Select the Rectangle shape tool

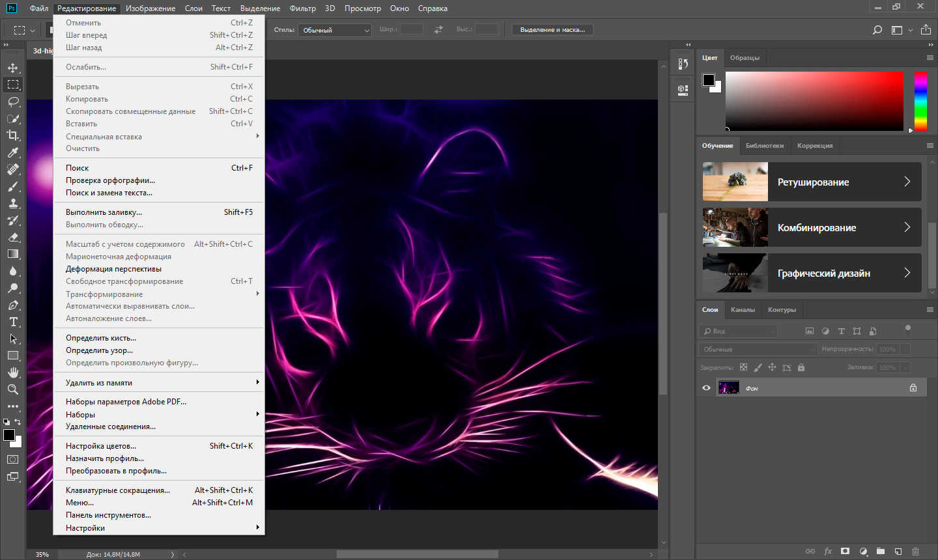click(13, 356)
